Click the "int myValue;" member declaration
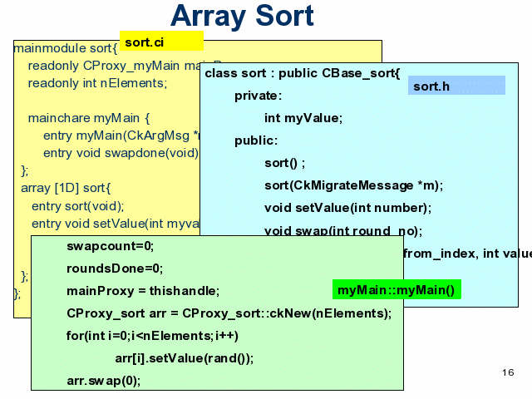Viewport: 532px width, 399px height. pos(303,118)
